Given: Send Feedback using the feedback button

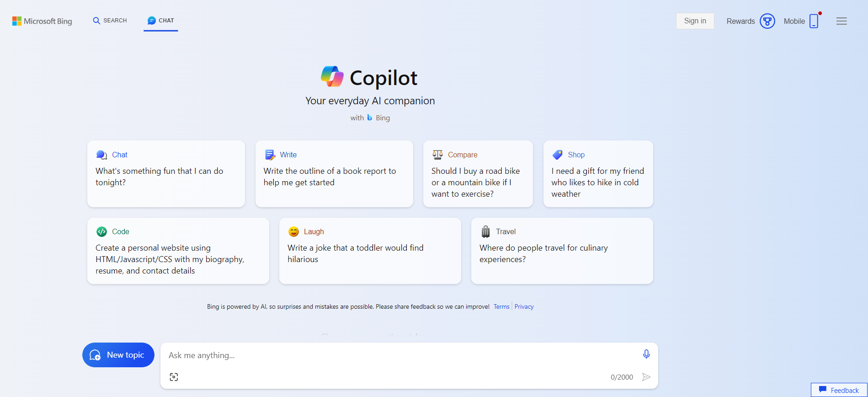Looking at the screenshot, I should coord(839,390).
